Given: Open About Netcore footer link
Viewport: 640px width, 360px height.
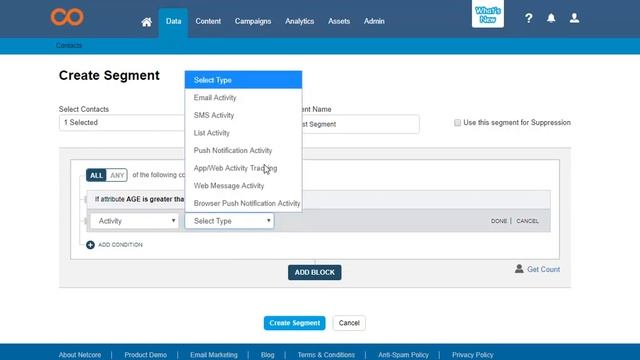Looking at the screenshot, I should pyautogui.click(x=80, y=355).
